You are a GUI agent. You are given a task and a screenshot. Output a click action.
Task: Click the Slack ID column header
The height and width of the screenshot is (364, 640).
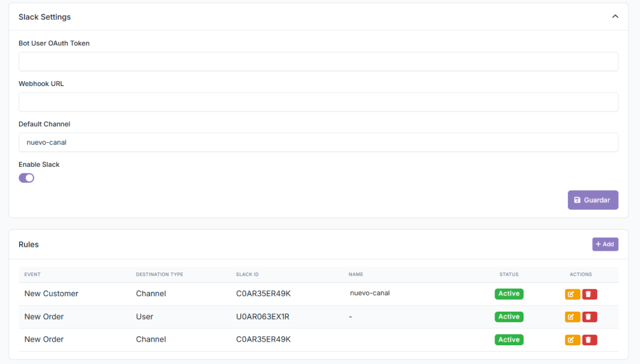(x=247, y=274)
